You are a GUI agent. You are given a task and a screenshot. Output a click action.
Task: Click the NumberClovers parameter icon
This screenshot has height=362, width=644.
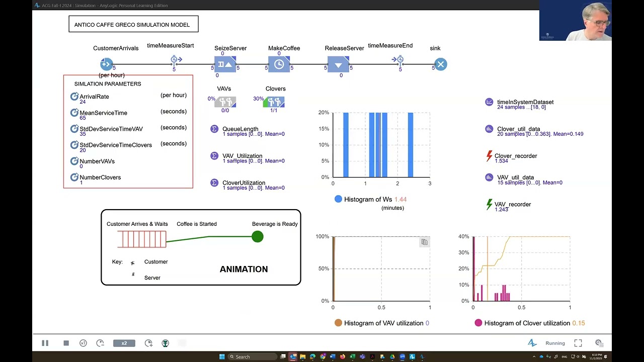pyautogui.click(x=74, y=177)
